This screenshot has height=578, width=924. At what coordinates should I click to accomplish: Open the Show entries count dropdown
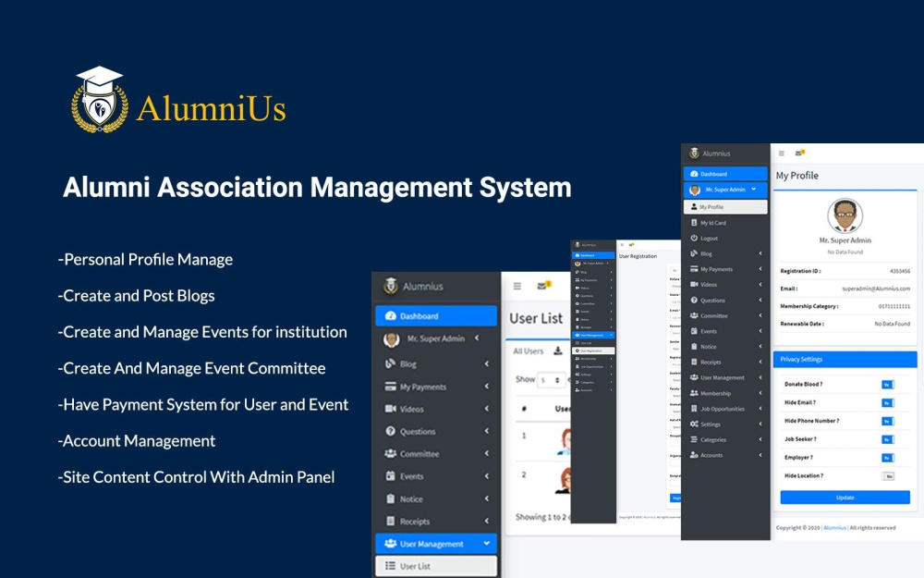[551, 379]
